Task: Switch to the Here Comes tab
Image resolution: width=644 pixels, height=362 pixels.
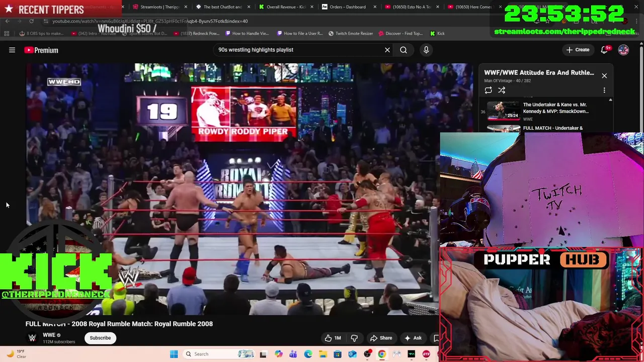Action: coord(474,7)
